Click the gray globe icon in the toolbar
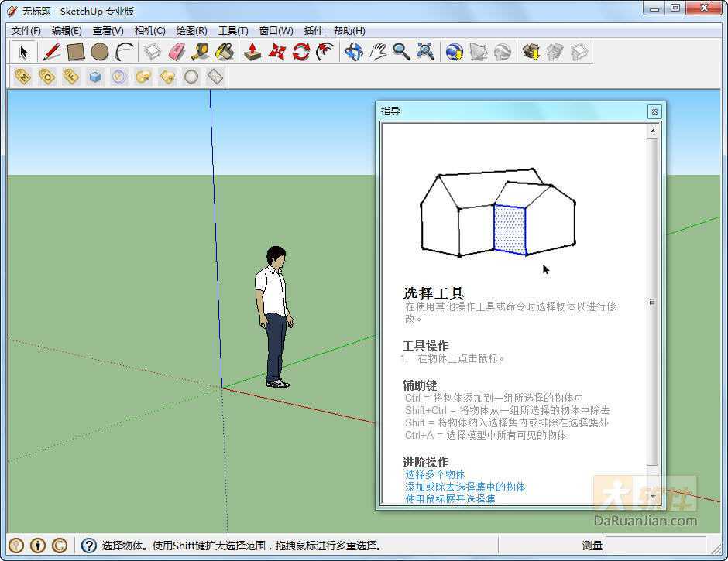The height and width of the screenshot is (561, 728). pos(503,52)
